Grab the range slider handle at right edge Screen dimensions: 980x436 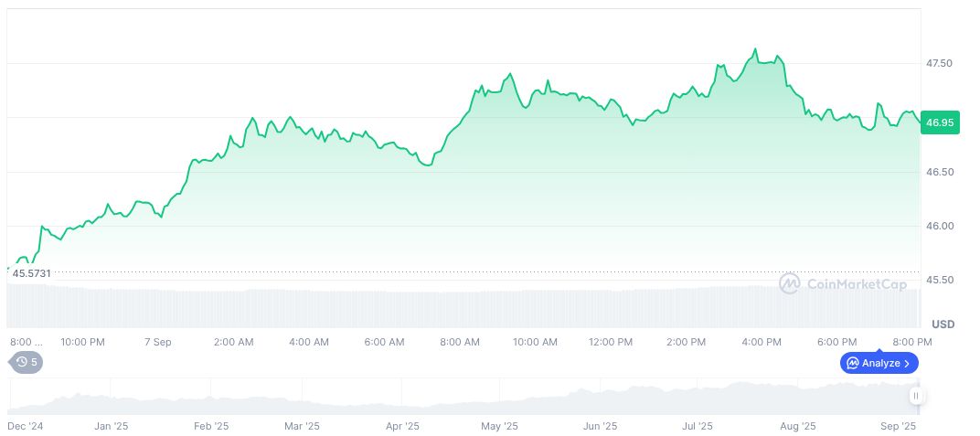click(916, 396)
